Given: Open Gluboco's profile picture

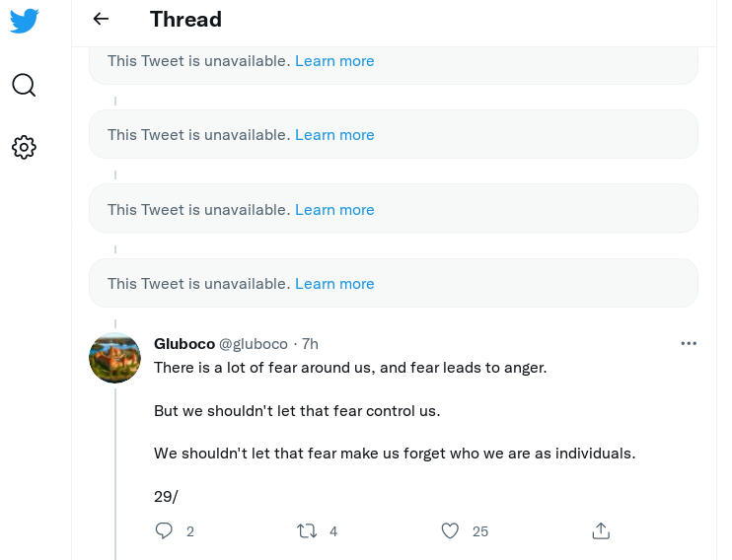Looking at the screenshot, I should [x=115, y=357].
